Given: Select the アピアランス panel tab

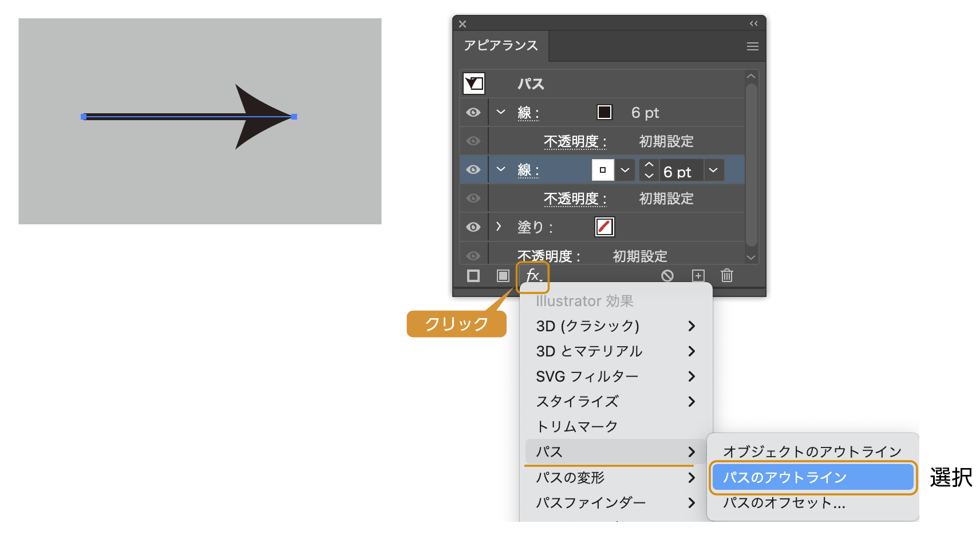Looking at the screenshot, I should (501, 46).
